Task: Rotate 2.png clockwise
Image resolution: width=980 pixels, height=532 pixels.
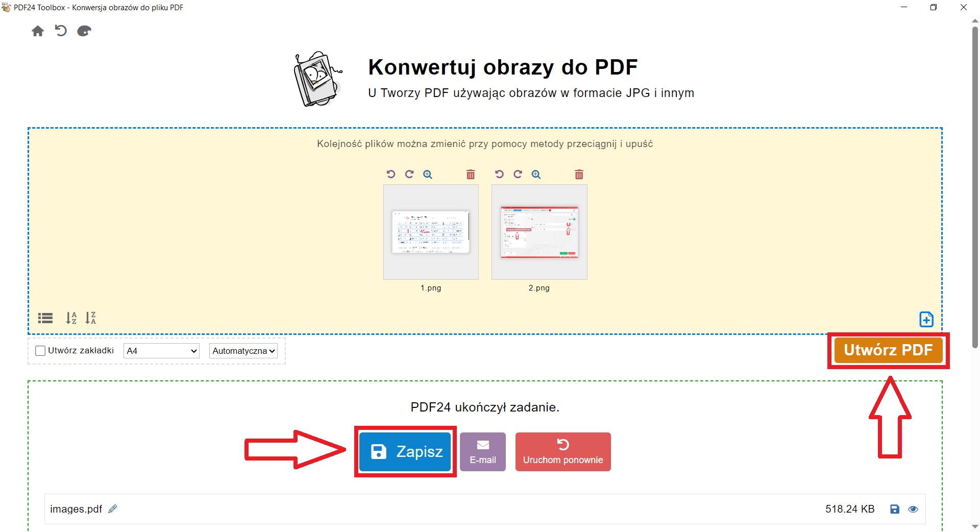Action: pyautogui.click(x=518, y=174)
